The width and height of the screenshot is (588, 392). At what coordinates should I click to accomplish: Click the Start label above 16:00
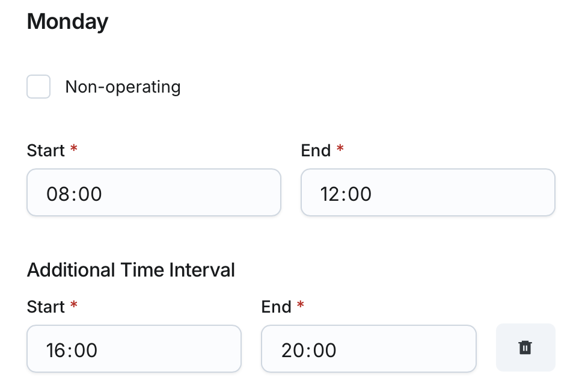[46, 307]
